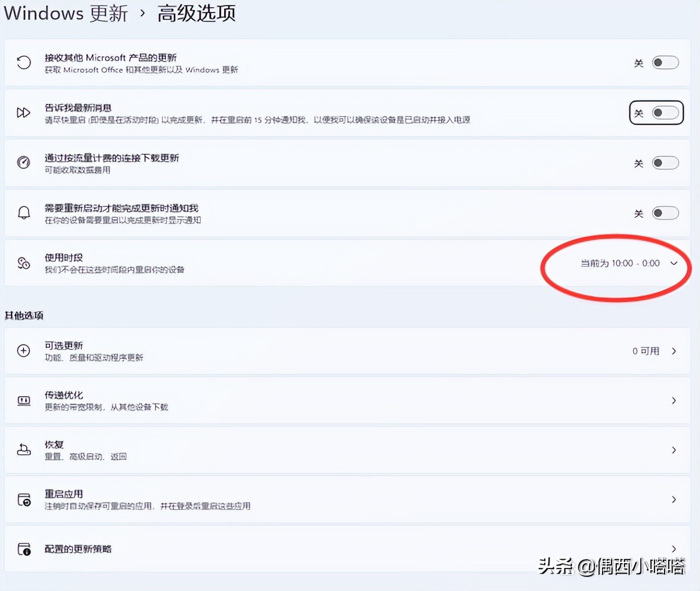The width and height of the screenshot is (700, 591).
Task: Select the metered connection gauge icon
Action: pyautogui.click(x=24, y=163)
